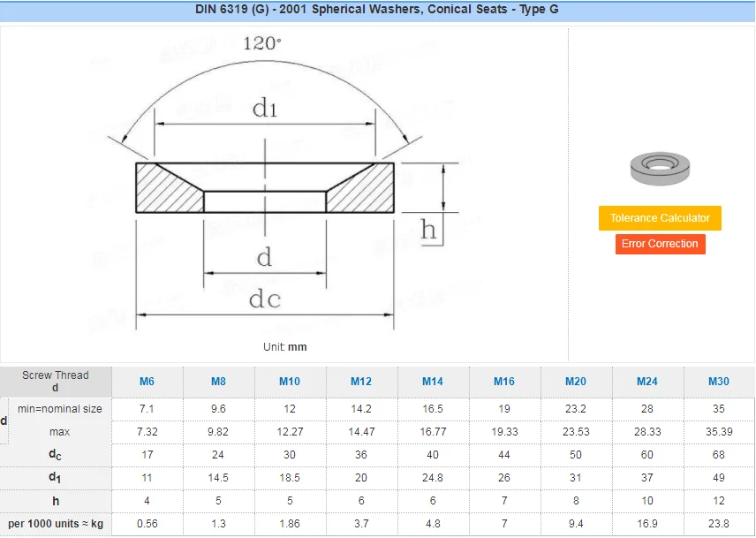Open the Tolerance Calculator

click(659, 217)
